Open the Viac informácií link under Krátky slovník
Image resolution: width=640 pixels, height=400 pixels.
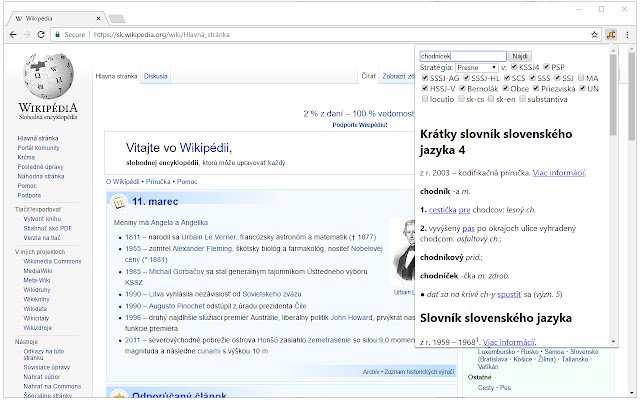559,173
